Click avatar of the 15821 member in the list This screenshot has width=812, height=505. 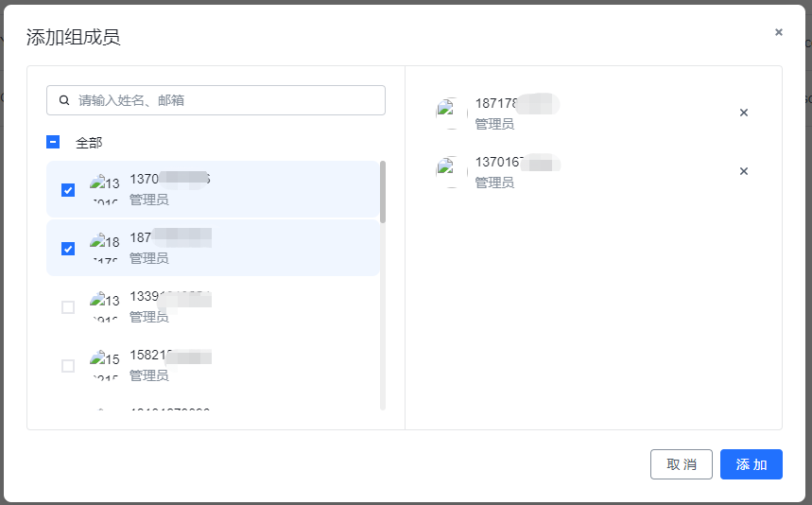pyautogui.click(x=105, y=365)
